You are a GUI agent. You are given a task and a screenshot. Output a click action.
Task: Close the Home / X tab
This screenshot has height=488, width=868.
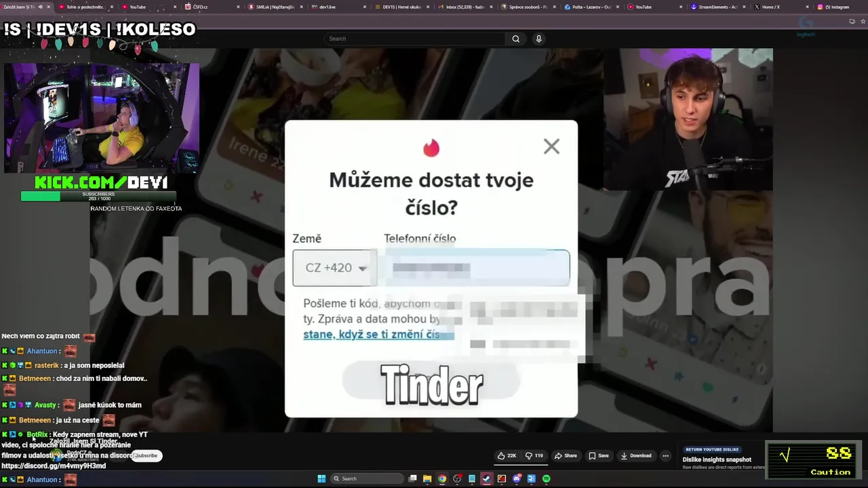pyautogui.click(x=807, y=7)
